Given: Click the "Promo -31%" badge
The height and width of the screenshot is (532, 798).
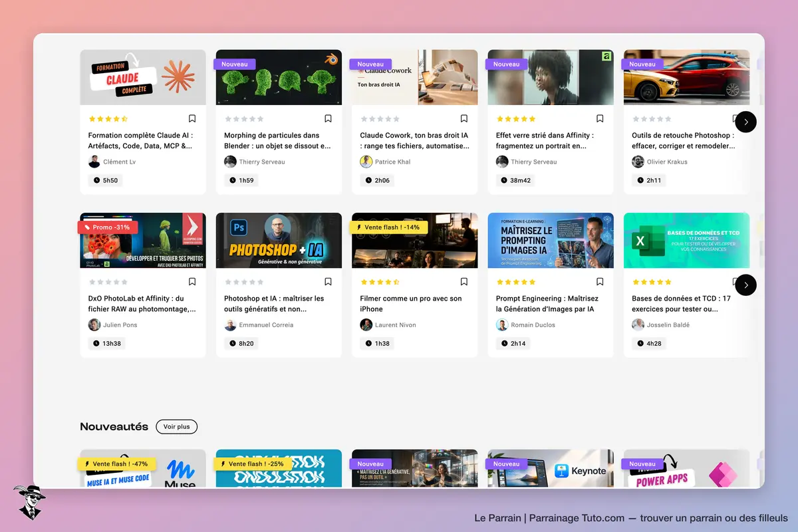Looking at the screenshot, I should [108, 227].
